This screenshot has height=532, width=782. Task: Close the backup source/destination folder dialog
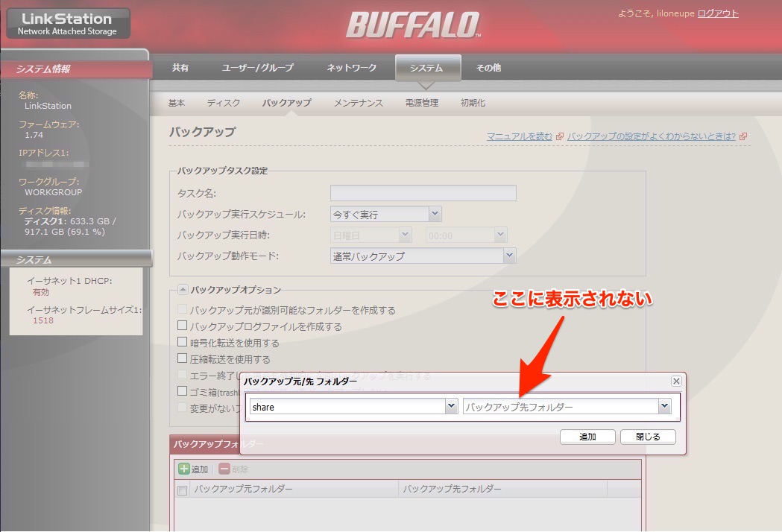click(x=676, y=381)
